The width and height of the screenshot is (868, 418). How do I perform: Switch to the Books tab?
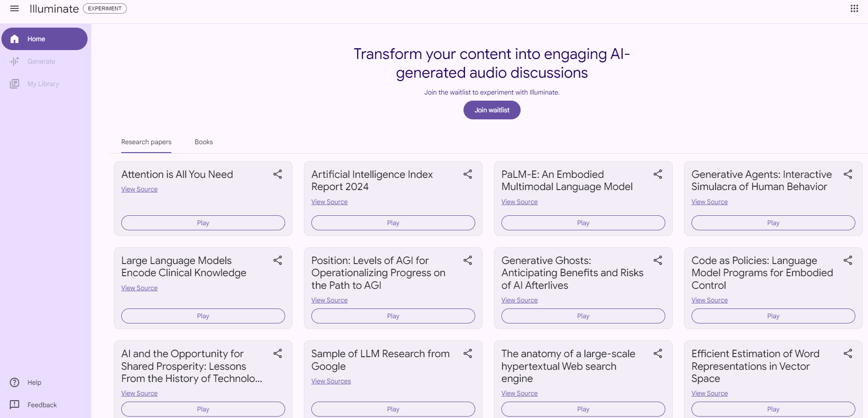coord(204,142)
